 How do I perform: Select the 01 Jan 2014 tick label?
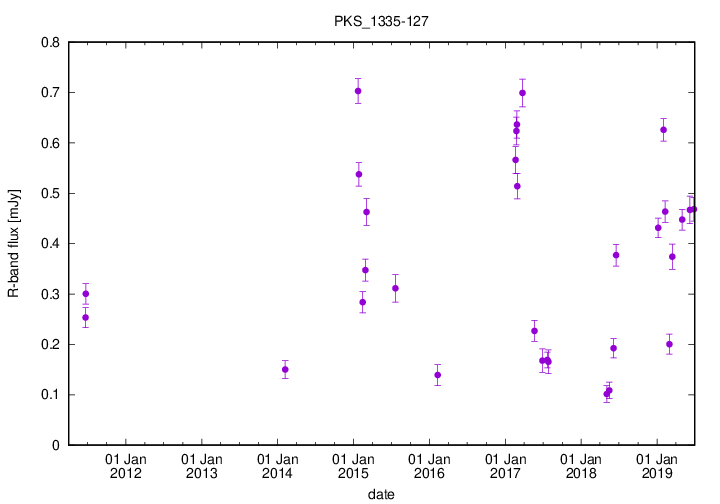tap(277, 465)
